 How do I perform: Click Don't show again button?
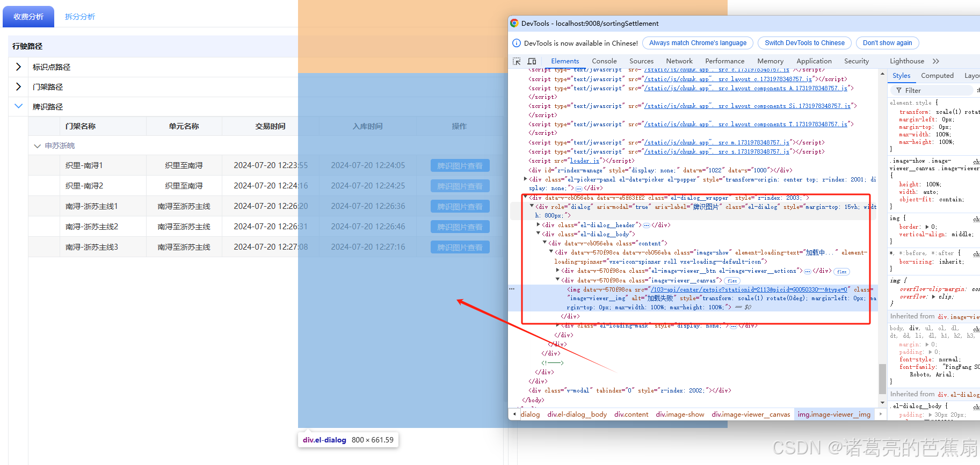pyautogui.click(x=887, y=43)
